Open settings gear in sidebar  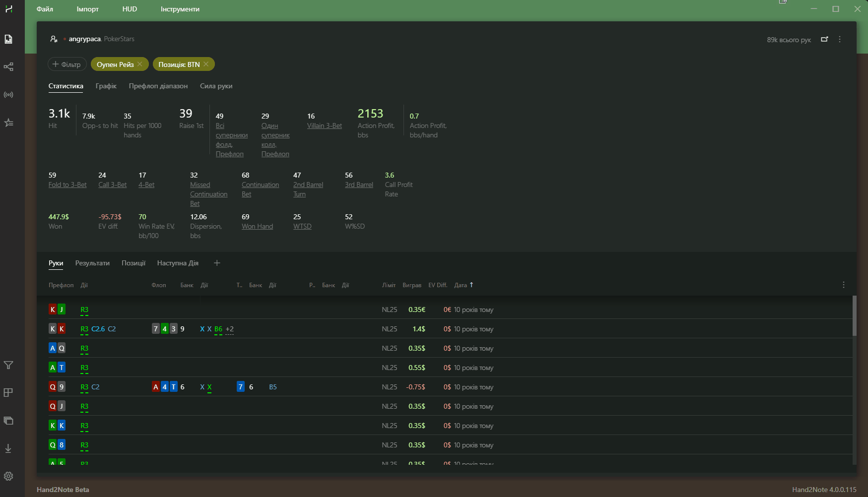coord(8,476)
